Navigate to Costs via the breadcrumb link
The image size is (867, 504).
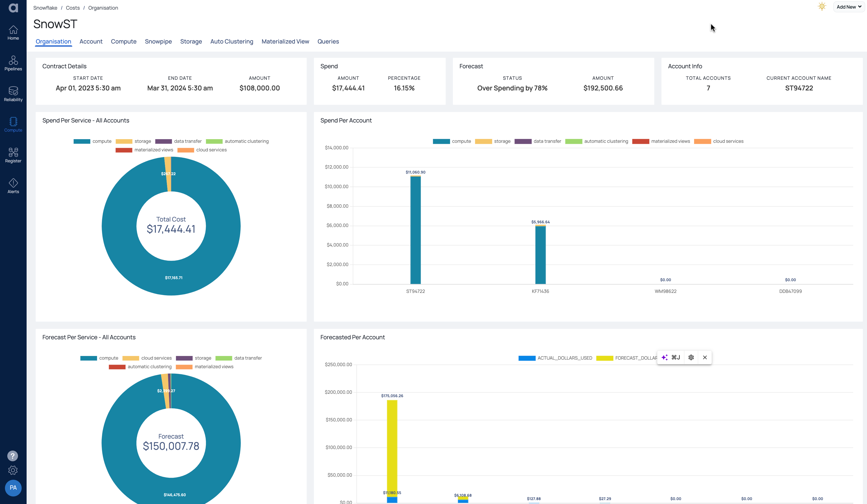click(72, 8)
